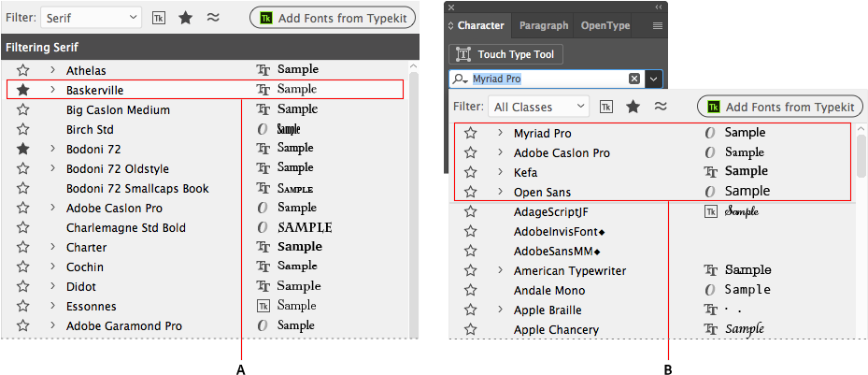Star the Birch Std font

point(22,129)
